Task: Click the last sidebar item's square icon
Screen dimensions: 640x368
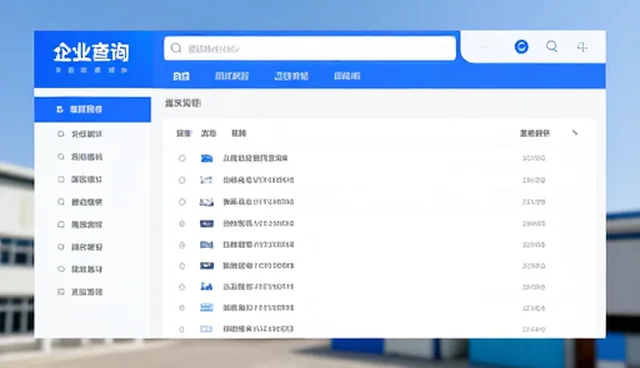Action: coord(61,292)
